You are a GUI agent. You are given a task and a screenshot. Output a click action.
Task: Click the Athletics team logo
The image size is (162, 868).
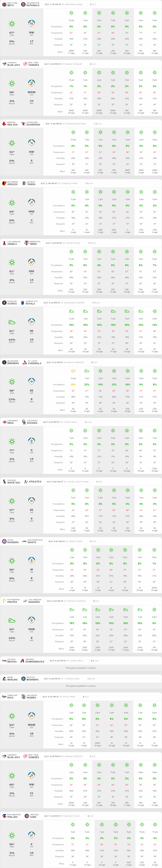(26, 482)
